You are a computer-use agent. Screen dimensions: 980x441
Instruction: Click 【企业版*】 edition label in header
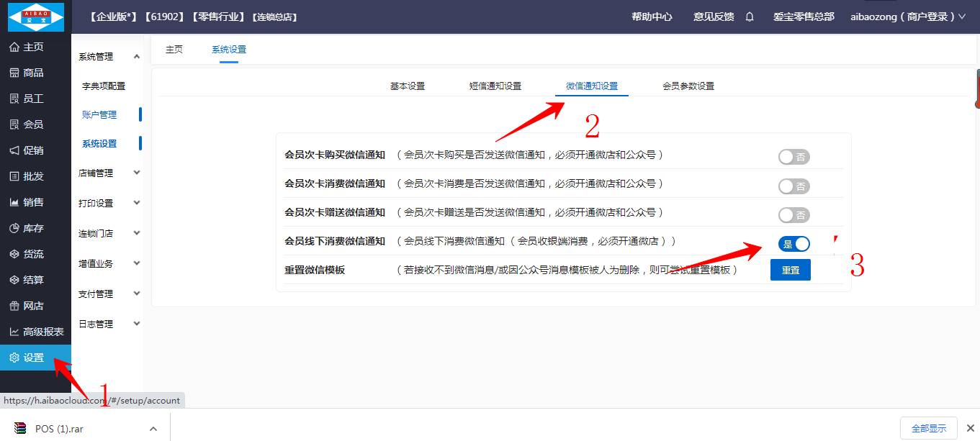(113, 17)
